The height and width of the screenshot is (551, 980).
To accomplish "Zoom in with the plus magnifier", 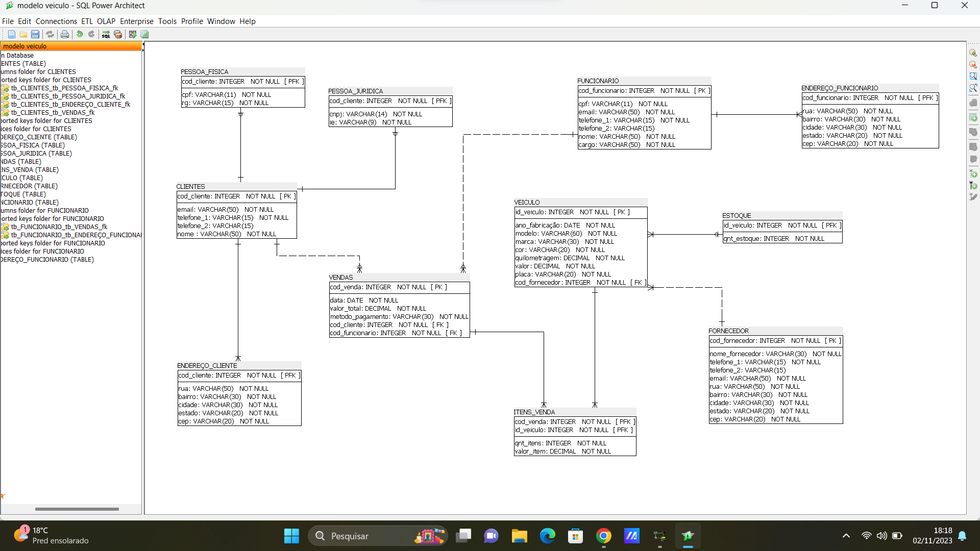I will tap(973, 53).
